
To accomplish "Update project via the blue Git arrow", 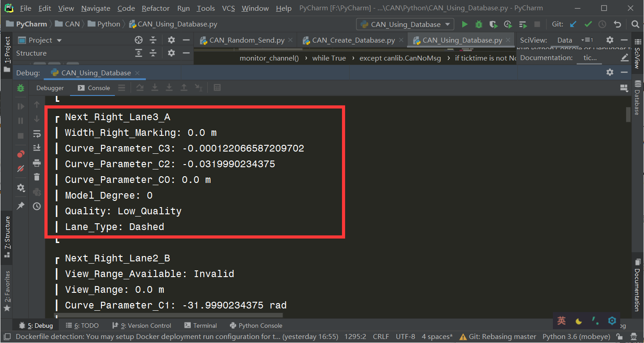I will (x=573, y=24).
